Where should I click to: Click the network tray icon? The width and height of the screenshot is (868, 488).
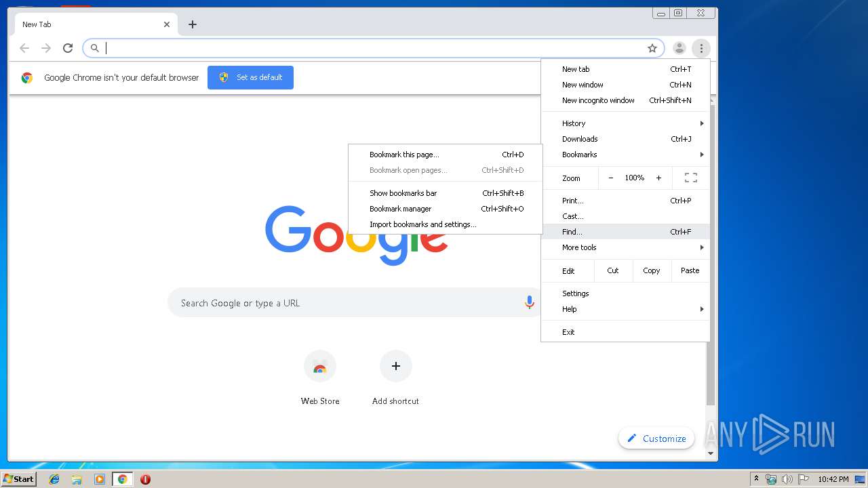(x=772, y=479)
